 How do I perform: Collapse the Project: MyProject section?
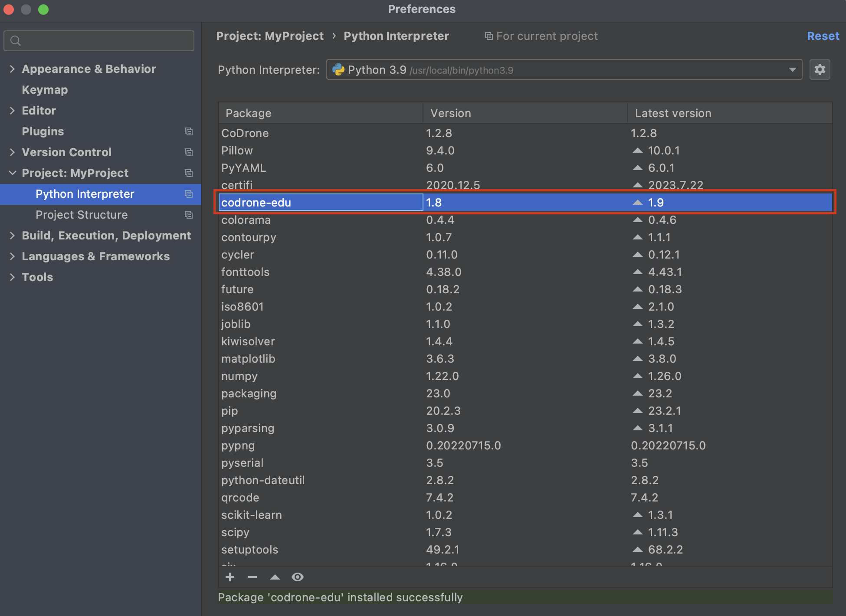(x=12, y=173)
